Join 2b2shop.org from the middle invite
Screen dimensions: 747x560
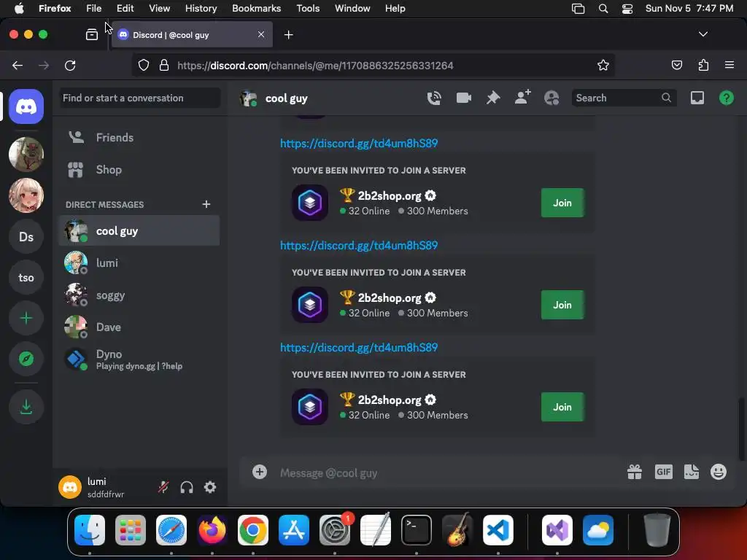pyautogui.click(x=562, y=305)
